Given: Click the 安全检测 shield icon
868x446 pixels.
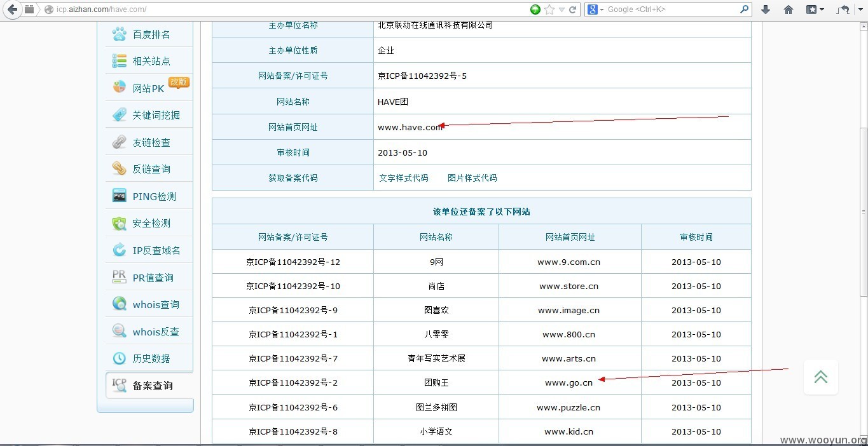Looking at the screenshot, I should coord(119,223).
